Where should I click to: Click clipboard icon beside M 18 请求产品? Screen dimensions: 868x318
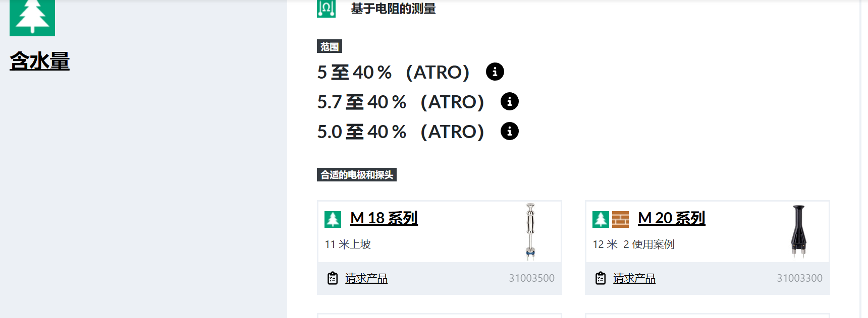point(333,278)
